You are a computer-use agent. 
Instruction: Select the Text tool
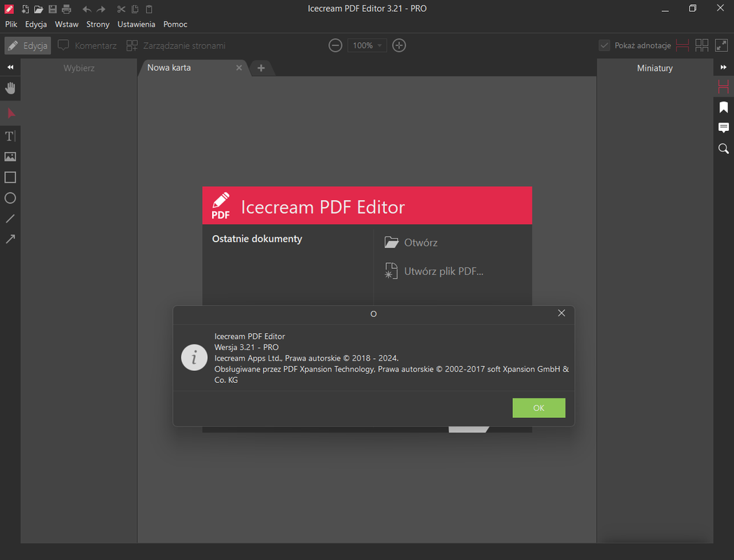[10, 136]
